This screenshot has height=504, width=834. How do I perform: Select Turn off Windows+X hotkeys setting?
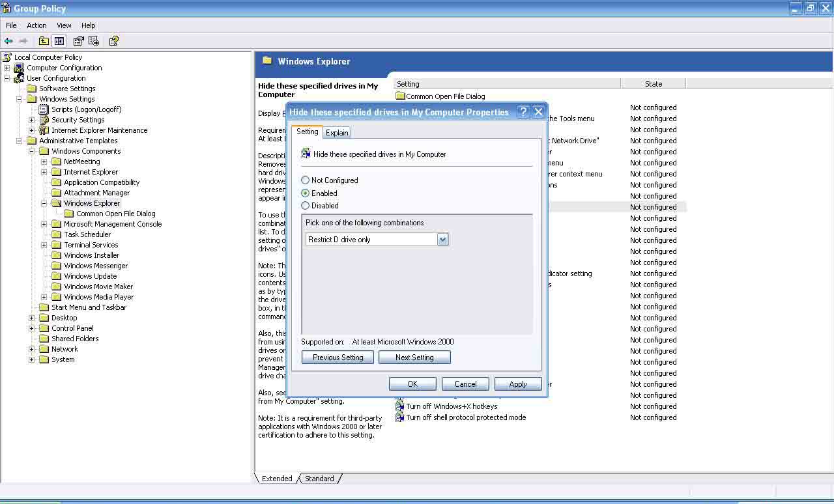coord(451,406)
